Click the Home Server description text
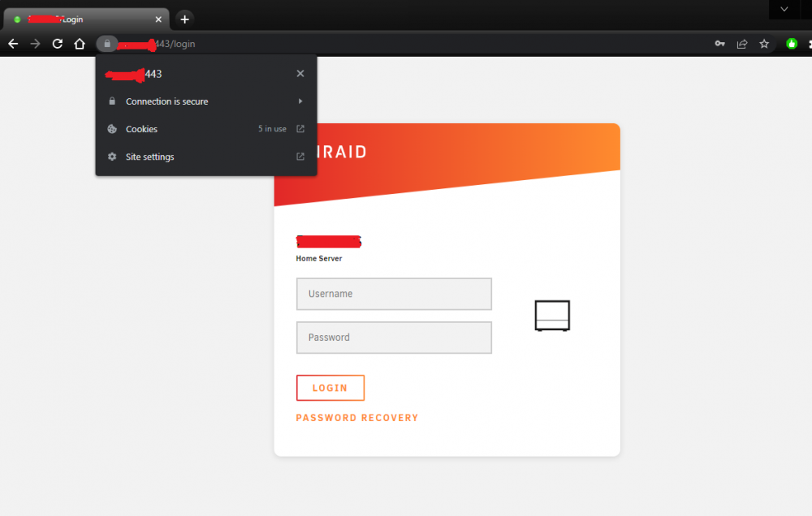This screenshot has height=516, width=812. [319, 258]
